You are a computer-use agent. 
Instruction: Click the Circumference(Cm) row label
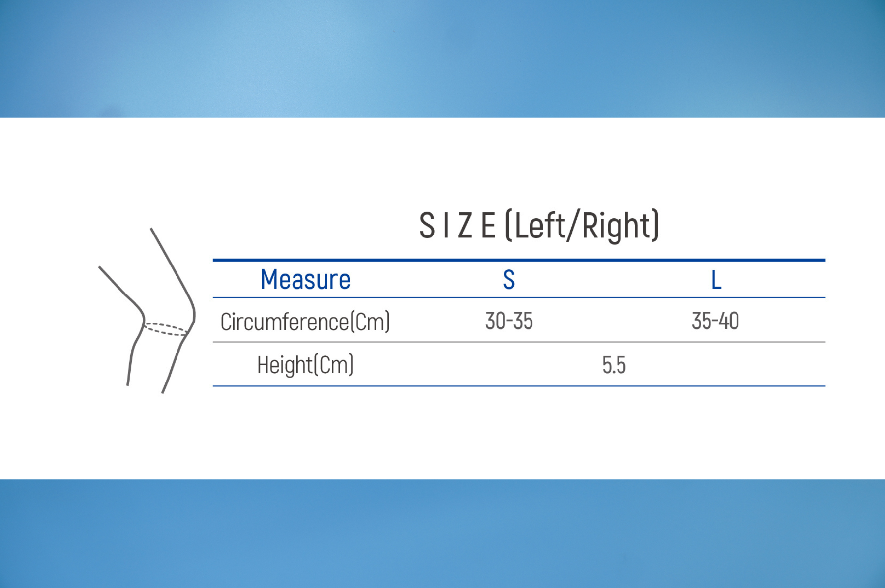coord(305,322)
